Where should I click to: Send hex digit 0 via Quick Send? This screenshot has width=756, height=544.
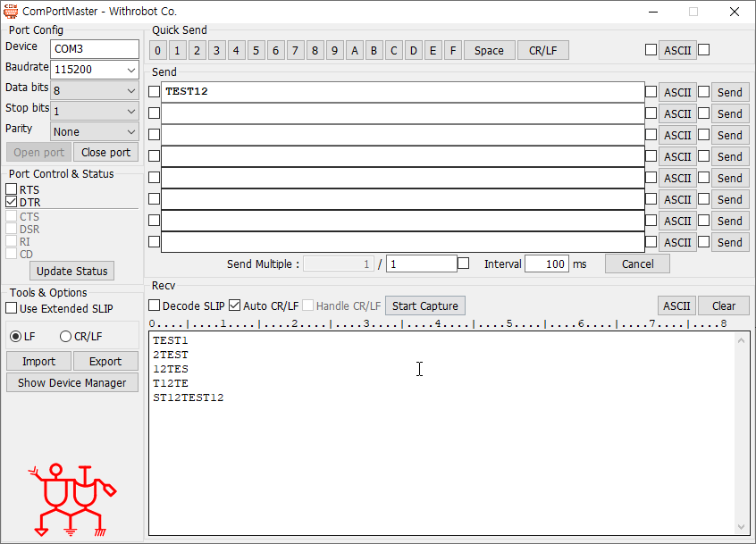coord(157,51)
